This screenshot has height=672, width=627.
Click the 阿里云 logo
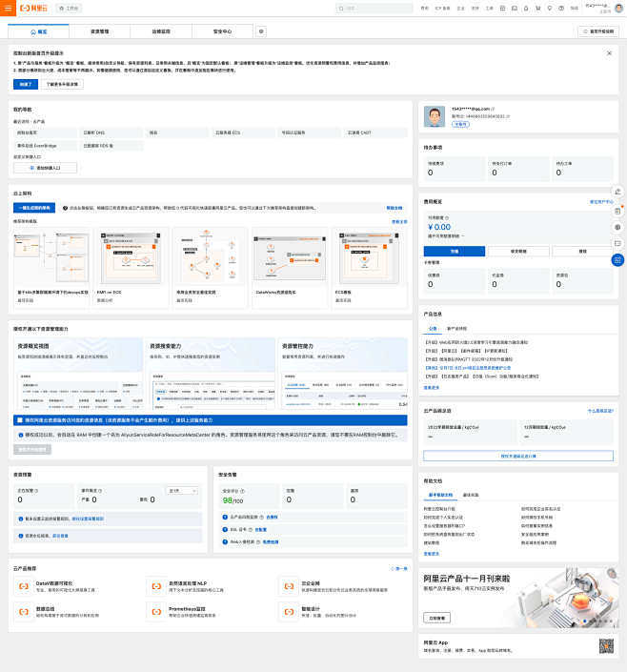click(x=34, y=9)
